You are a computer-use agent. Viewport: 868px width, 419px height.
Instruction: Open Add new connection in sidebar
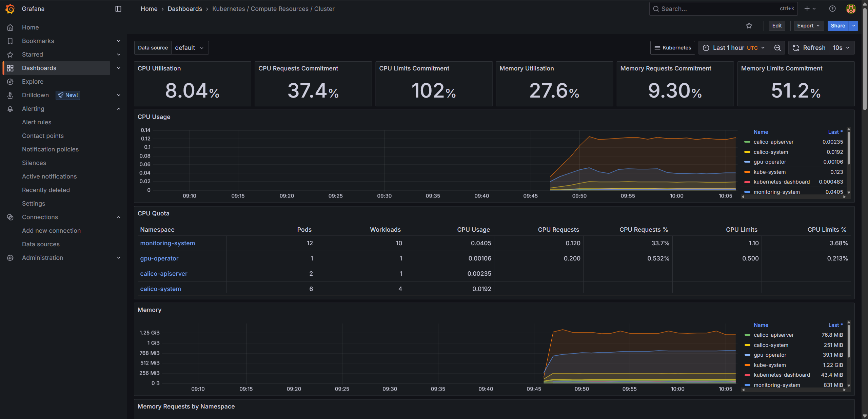[51, 231]
